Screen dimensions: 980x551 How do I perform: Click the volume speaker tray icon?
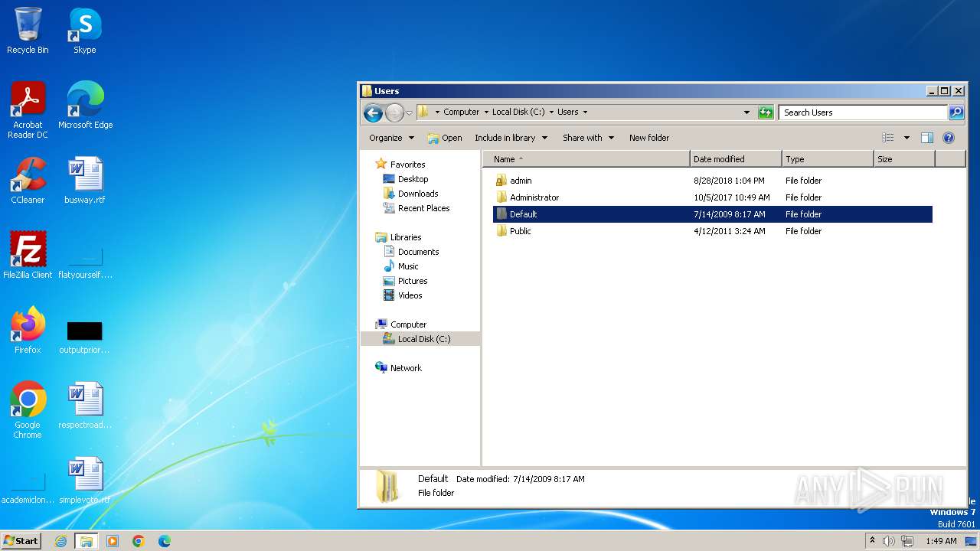890,541
